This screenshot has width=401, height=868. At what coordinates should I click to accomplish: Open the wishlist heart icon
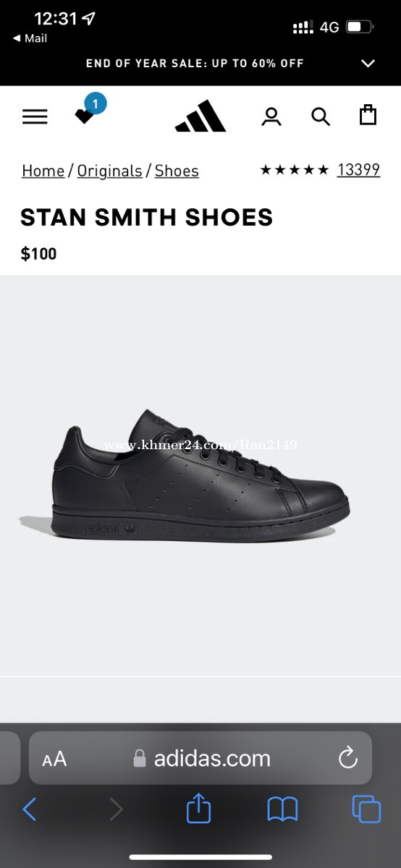pyautogui.click(x=85, y=116)
